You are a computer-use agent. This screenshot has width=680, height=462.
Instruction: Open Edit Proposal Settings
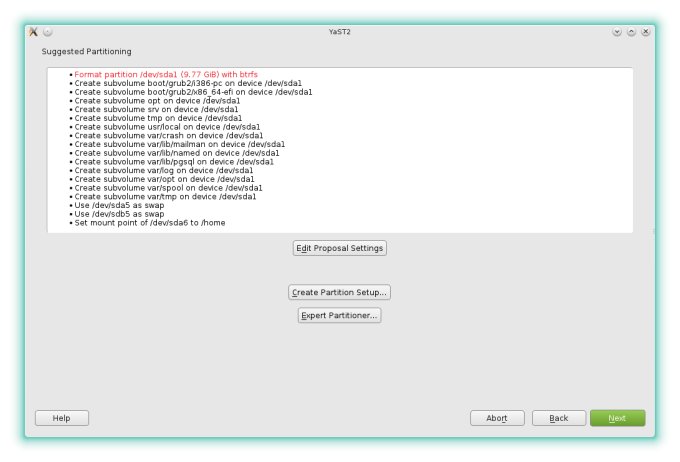[340, 248]
